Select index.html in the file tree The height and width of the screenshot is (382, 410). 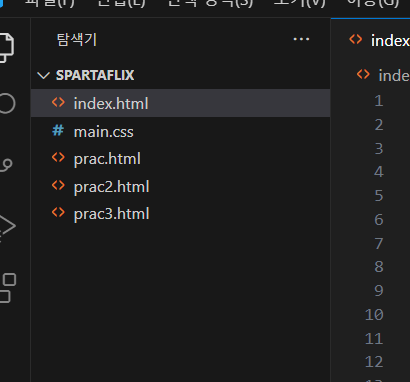pos(180,103)
